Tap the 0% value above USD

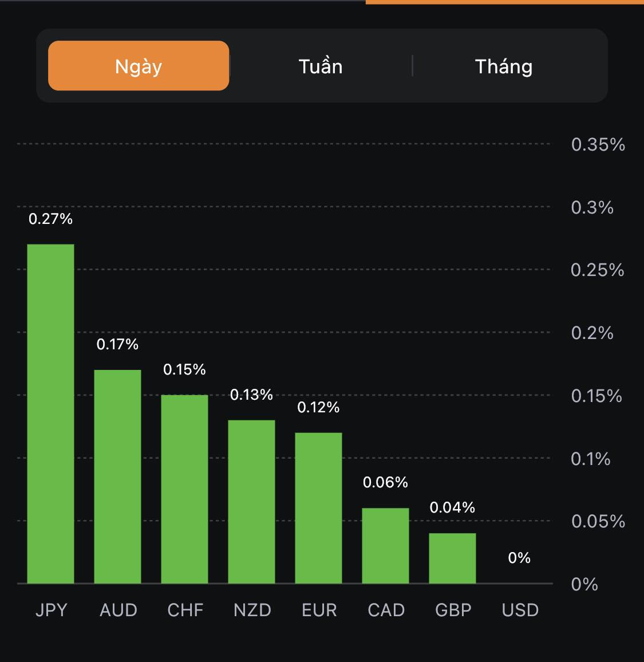click(x=519, y=558)
